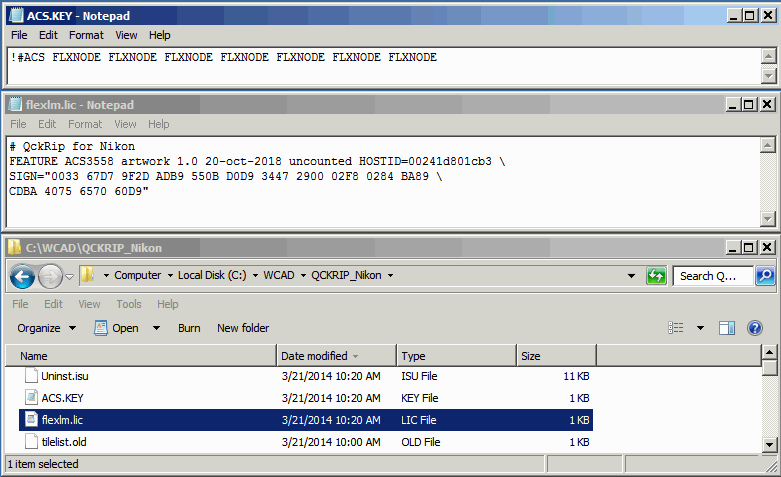Click QCKRIP_Nikon in the breadcrumb
This screenshot has width=781, height=477.
(x=346, y=275)
